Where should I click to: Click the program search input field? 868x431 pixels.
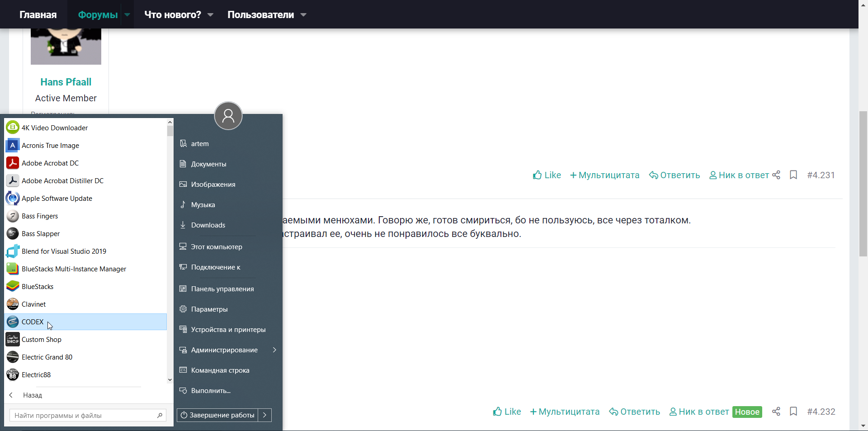pos(88,415)
